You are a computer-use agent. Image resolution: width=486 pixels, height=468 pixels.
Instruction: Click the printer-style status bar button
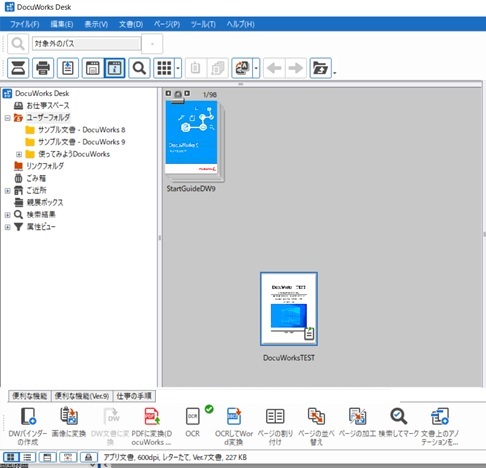point(88,457)
